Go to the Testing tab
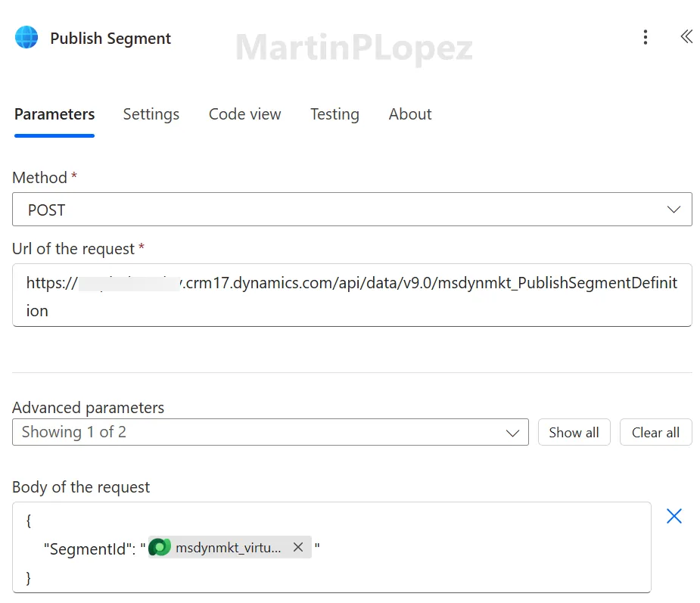700x603 pixels. pos(334,114)
